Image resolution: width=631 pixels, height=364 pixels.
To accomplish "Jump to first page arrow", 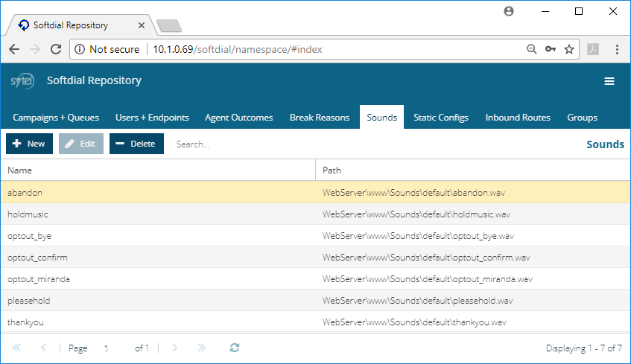I will pyautogui.click(x=17, y=348).
